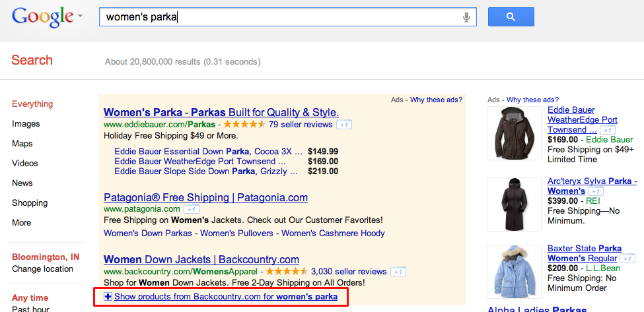The image size is (644, 312).
Task: Open Women's Pullovers sitelink
Action: click(236, 234)
